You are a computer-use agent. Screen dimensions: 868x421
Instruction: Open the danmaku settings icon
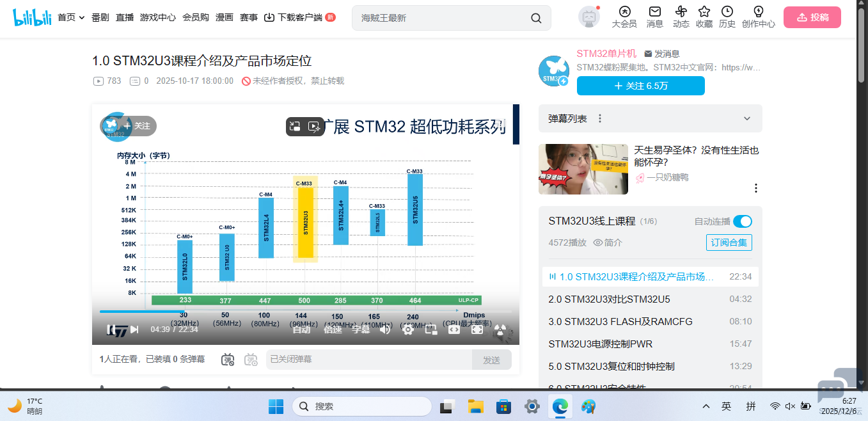pos(251,360)
